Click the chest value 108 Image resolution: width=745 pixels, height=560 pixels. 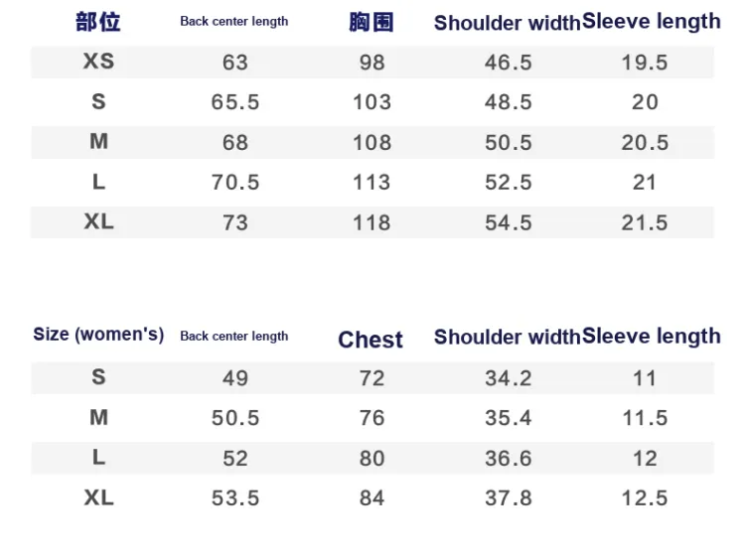tap(372, 143)
